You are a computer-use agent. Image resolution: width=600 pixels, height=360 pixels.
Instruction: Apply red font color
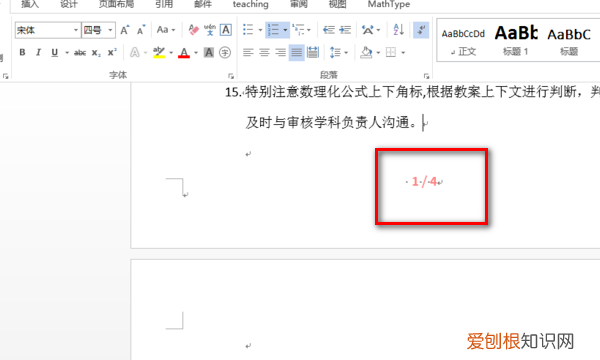[x=184, y=52]
